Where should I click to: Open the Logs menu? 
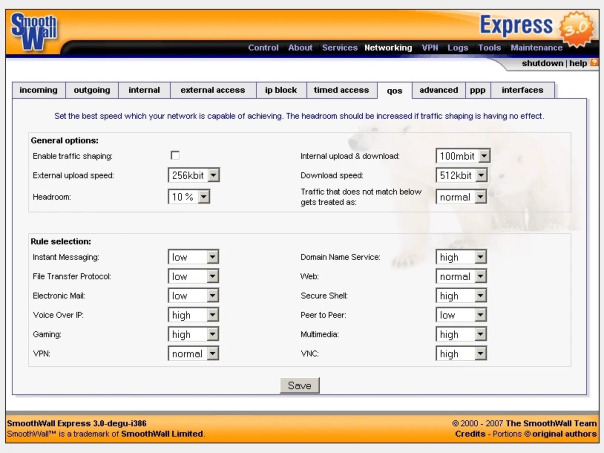458,48
